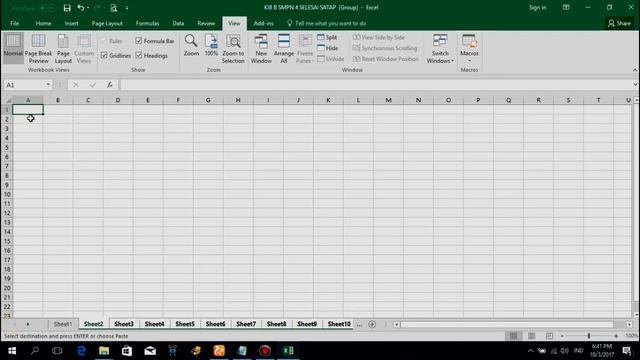Save the workbook with the floppy disk icon
This screenshot has height=360, width=640.
[67, 8]
